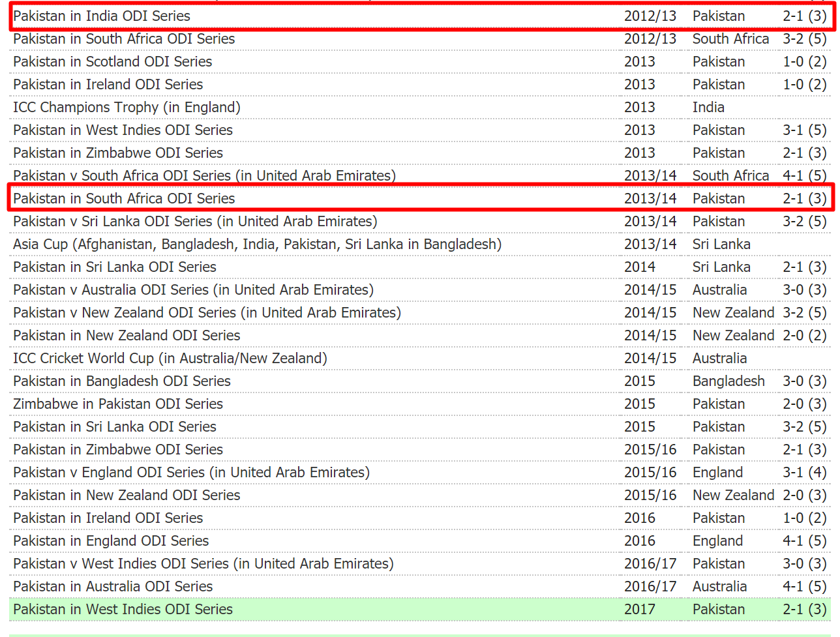Open the Pakistan in Scotland ODI Series link
Image resolution: width=840 pixels, height=637 pixels.
pyautogui.click(x=112, y=61)
